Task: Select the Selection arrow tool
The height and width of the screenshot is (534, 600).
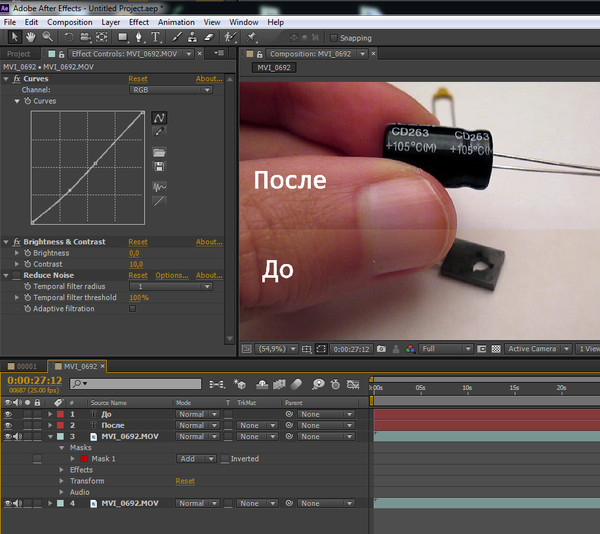Action: click(x=14, y=37)
